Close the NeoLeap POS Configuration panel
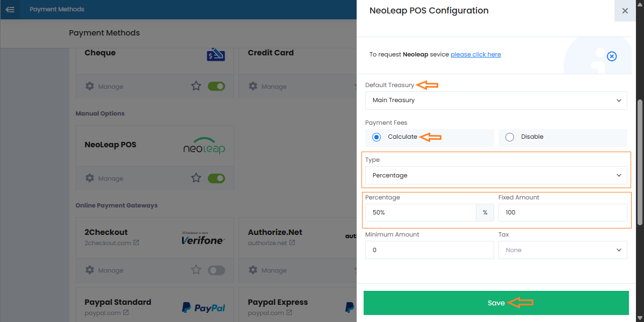 pyautogui.click(x=625, y=11)
